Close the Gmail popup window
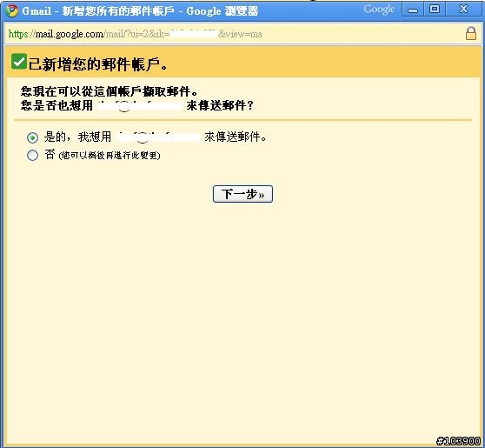Image resolution: width=485 pixels, height=448 pixels. (463, 10)
